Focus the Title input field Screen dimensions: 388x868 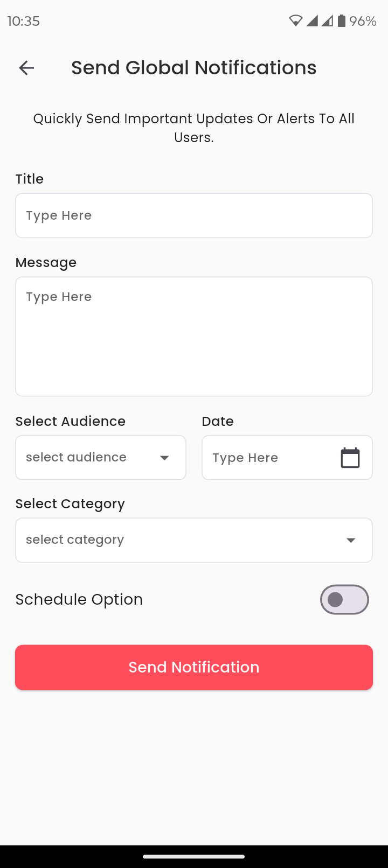[x=194, y=215]
